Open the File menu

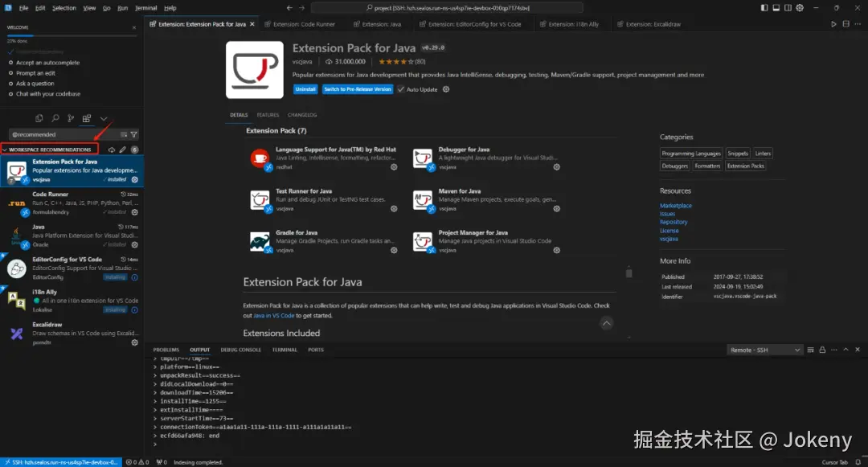24,8
